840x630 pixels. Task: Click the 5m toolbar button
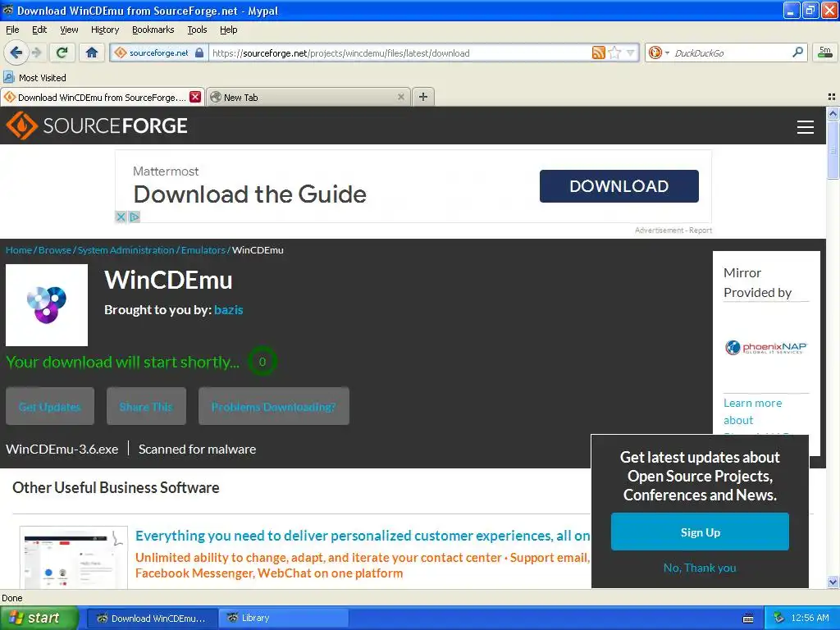coord(824,52)
